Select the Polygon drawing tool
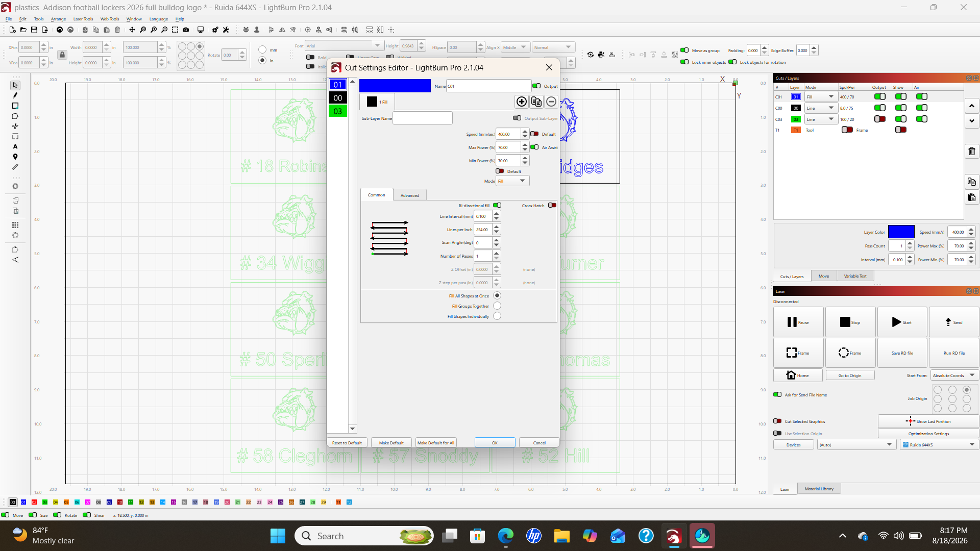This screenshot has width=980, height=551. point(15,116)
